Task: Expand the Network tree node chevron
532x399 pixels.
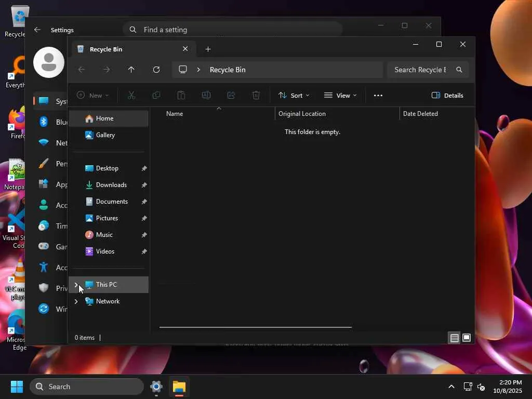Action: pyautogui.click(x=76, y=301)
